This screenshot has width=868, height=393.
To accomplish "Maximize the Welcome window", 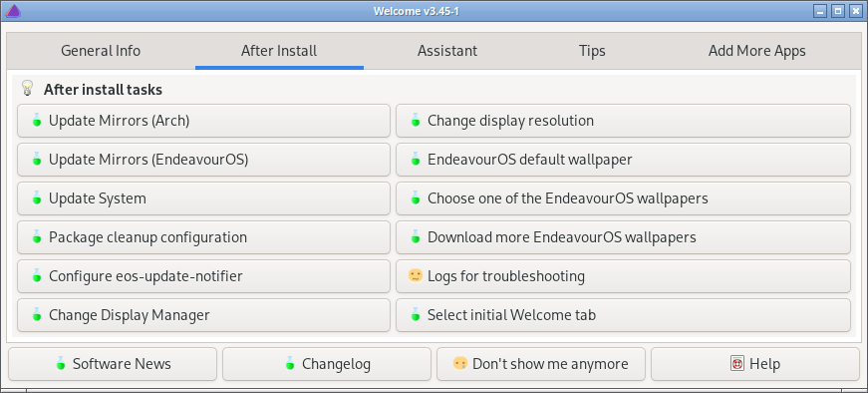I will (x=837, y=11).
